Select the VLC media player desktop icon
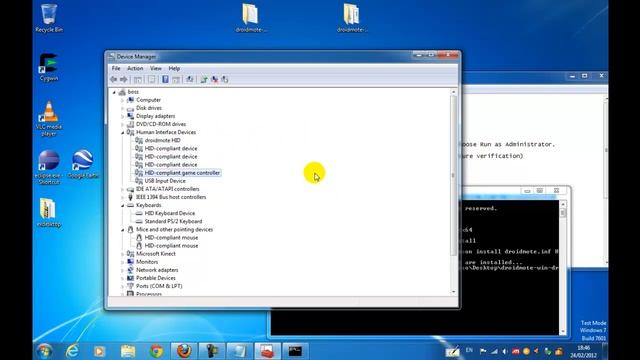The height and width of the screenshot is (360, 640). 49,118
